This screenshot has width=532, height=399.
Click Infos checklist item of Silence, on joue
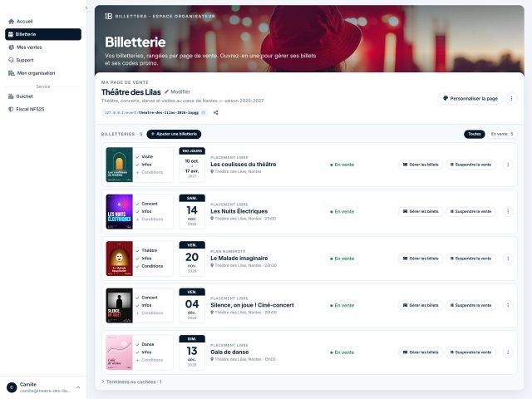point(144,305)
